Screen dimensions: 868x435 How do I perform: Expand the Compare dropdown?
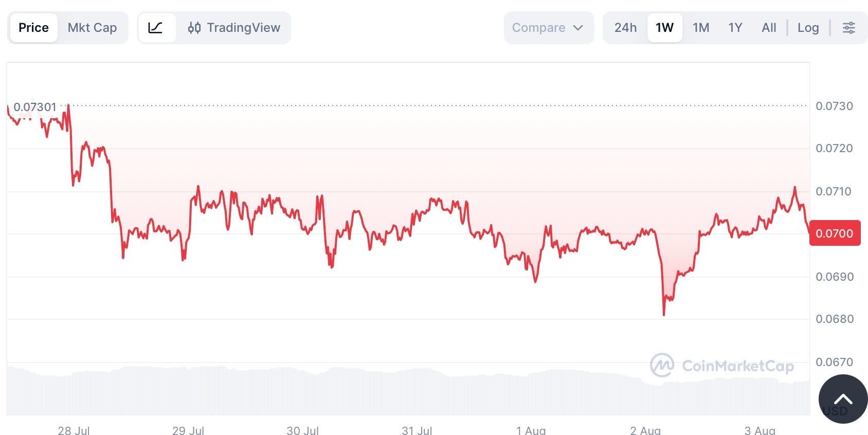549,28
